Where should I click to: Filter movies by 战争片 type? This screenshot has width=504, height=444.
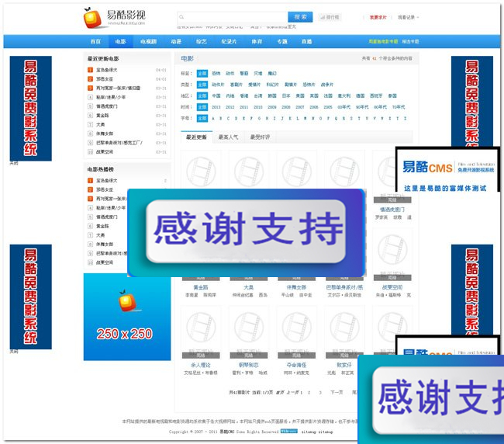point(327,85)
